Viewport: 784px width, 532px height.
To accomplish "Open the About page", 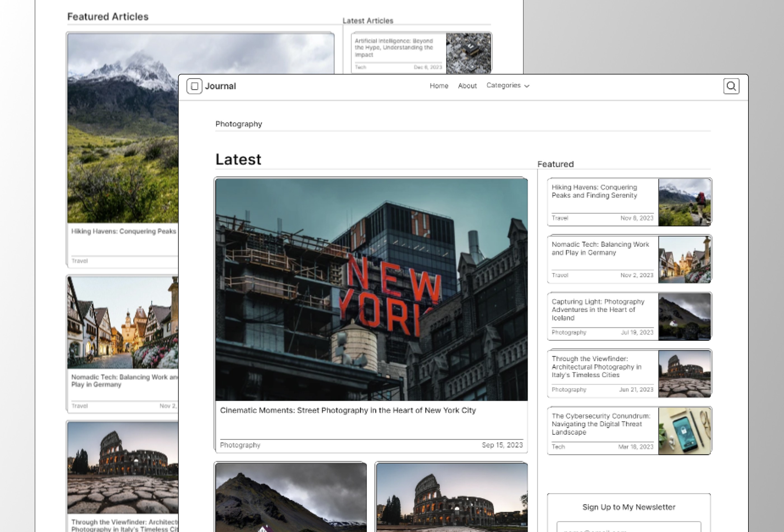I will click(467, 86).
